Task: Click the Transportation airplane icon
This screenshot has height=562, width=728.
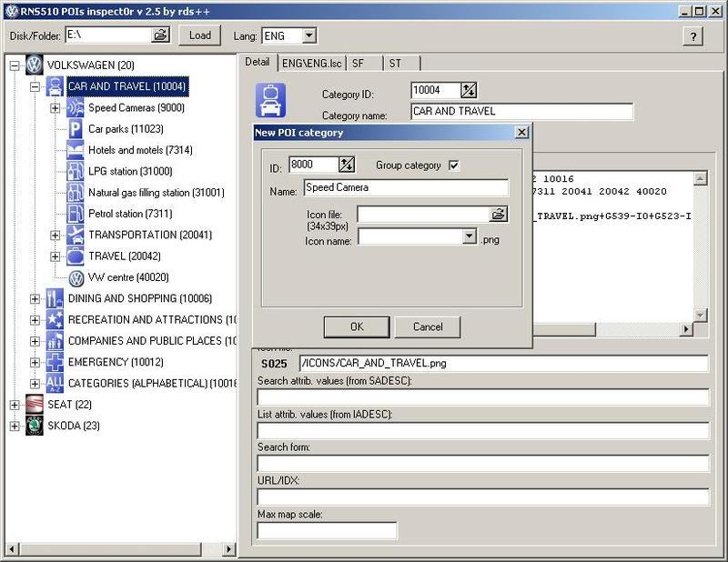Action: click(76, 235)
